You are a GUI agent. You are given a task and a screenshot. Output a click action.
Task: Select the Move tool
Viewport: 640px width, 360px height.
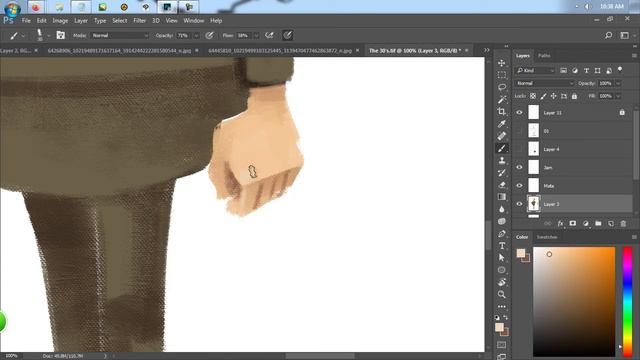(x=502, y=63)
